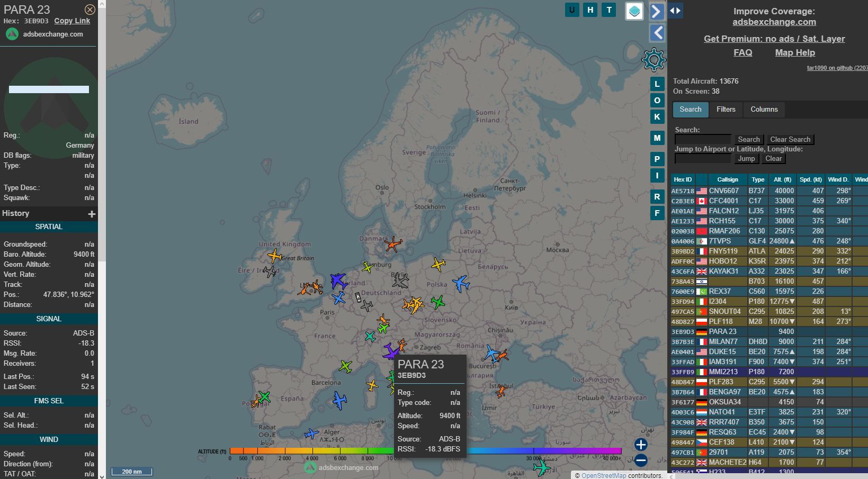868x479 pixels.
Task: Open tar1090 on github link
Action: pos(837,68)
